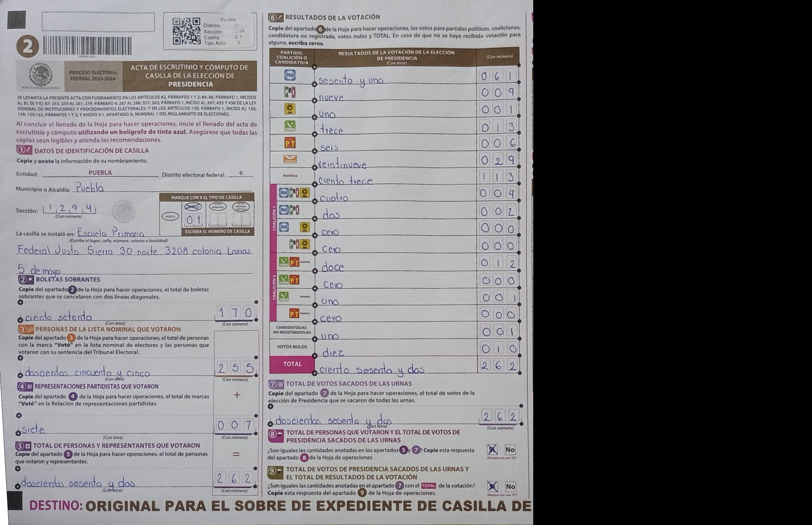Click the 'ciento sesenta y dos' total text

pos(371,370)
